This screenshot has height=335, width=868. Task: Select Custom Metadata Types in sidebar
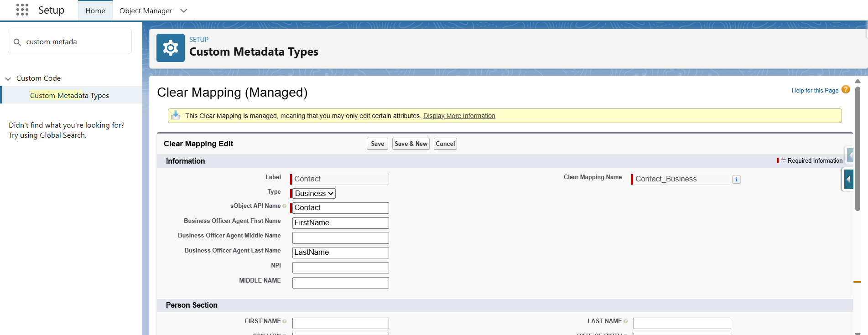pyautogui.click(x=69, y=95)
